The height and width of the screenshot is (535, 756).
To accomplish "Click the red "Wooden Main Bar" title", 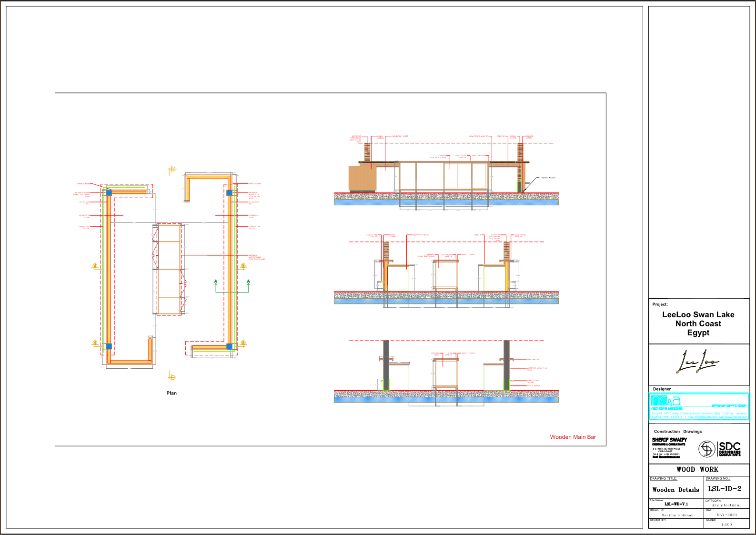I will pos(573,437).
